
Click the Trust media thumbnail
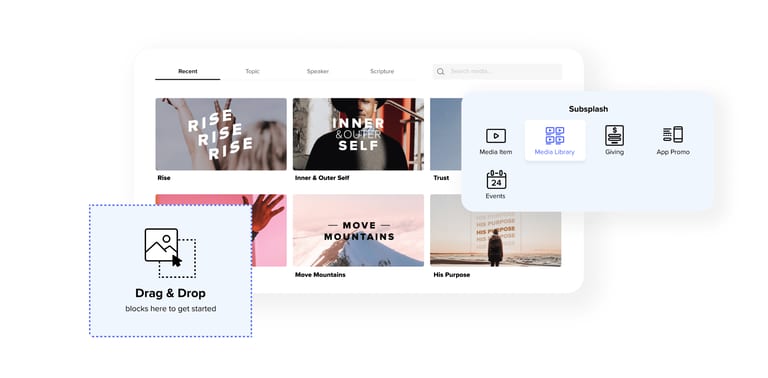coord(446,134)
